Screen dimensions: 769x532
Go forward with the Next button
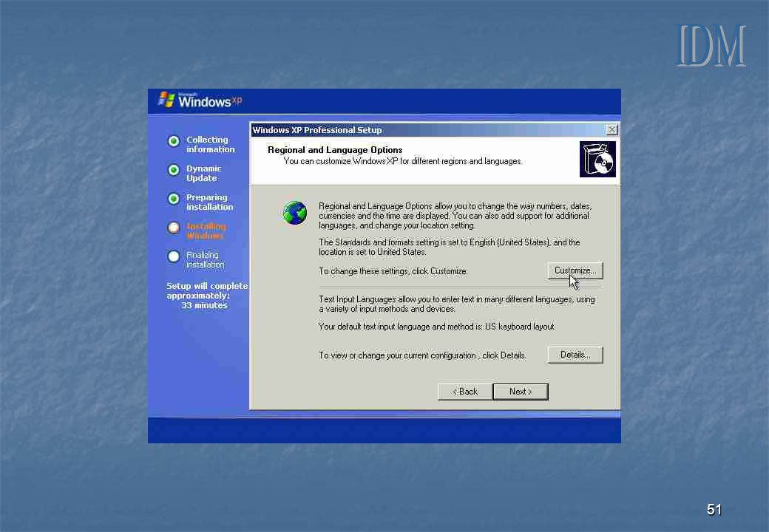coord(521,392)
